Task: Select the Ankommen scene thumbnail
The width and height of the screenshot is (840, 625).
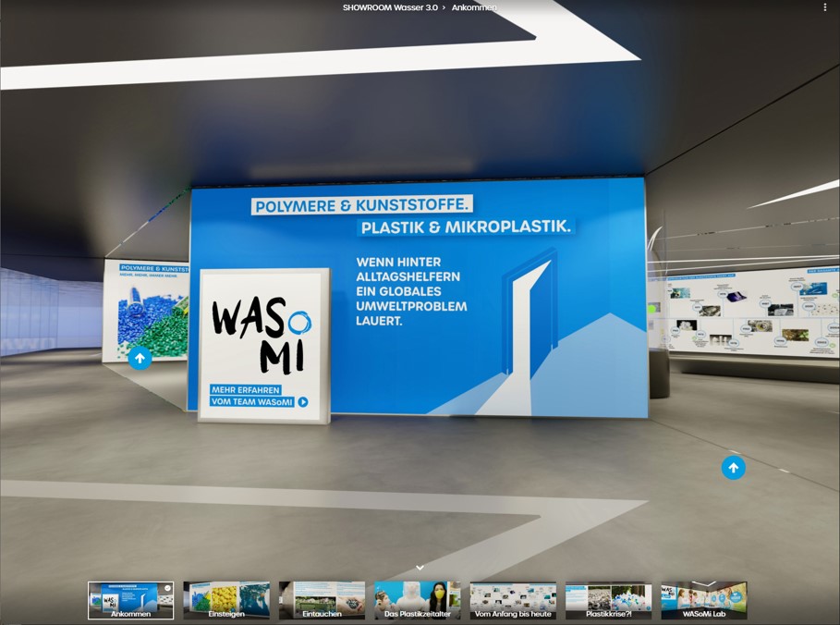Action: tap(130, 600)
